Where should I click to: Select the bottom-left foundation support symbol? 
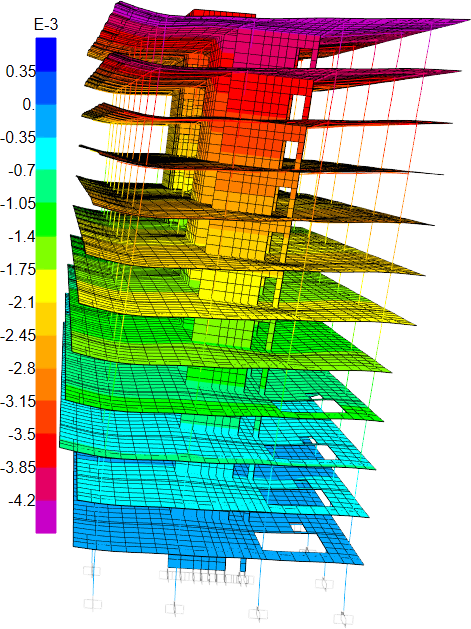coord(93,604)
